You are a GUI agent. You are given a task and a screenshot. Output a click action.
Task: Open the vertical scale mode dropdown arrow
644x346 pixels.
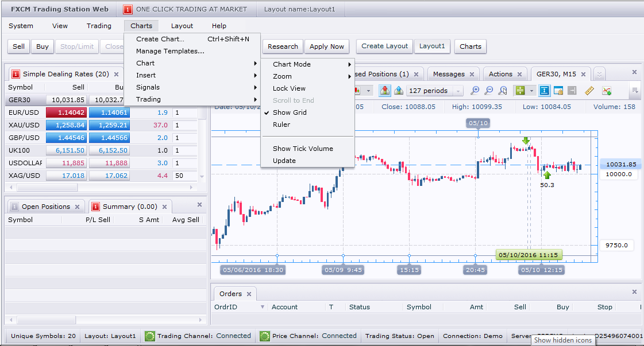pyautogui.click(x=531, y=91)
